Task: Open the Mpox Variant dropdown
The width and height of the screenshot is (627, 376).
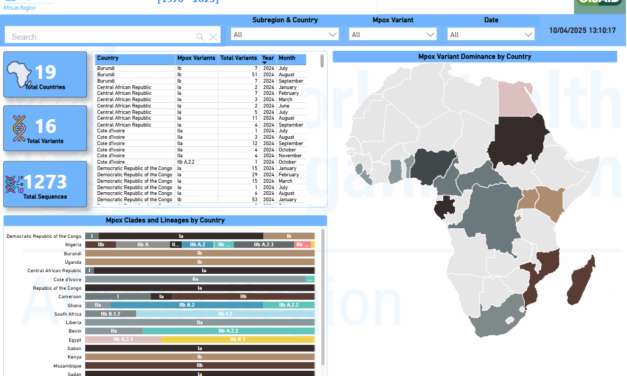Action: (x=392, y=34)
